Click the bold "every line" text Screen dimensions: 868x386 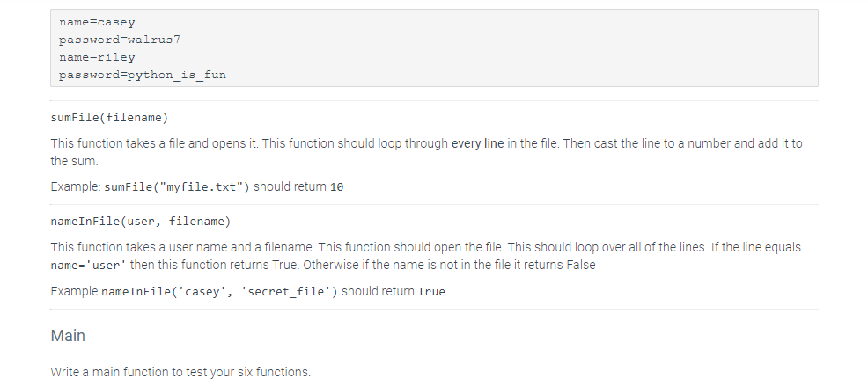tap(478, 144)
